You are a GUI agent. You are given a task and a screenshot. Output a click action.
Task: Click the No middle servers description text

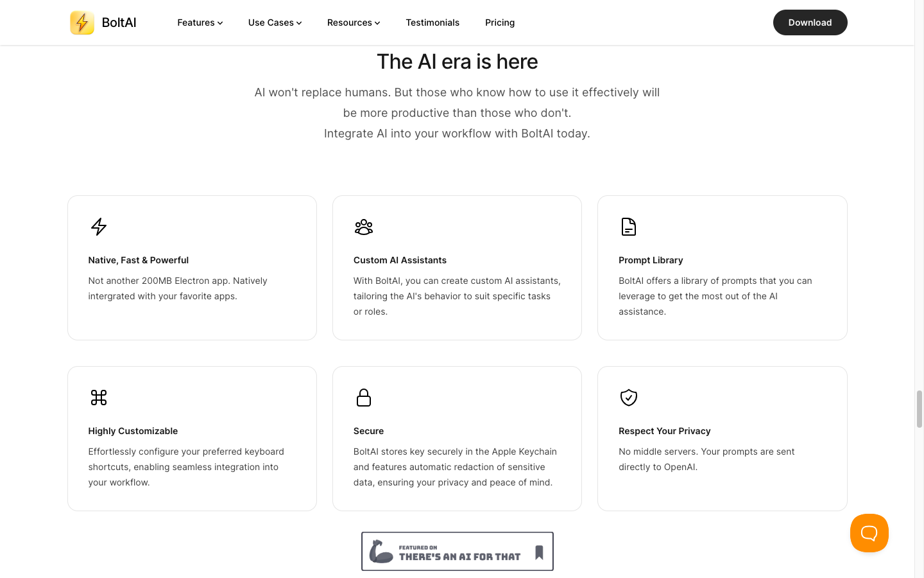pos(706,459)
